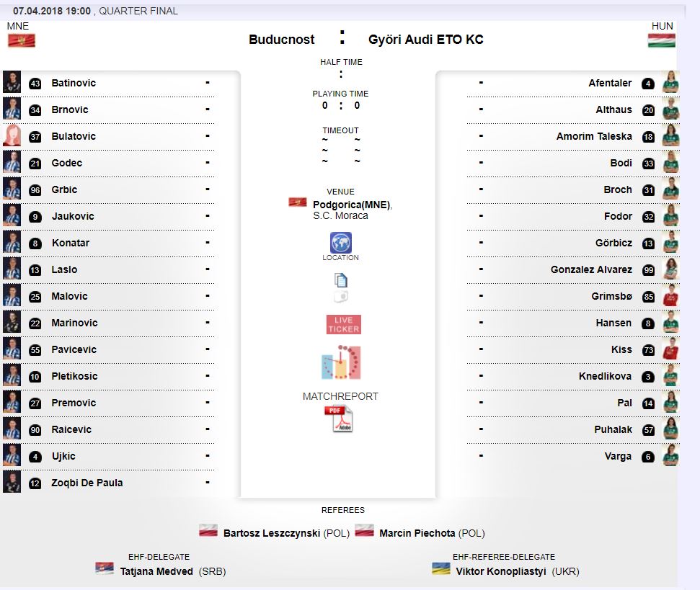Click the Hungary flag in top right
Viewport: 700px width, 590px height.
pyautogui.click(x=660, y=41)
